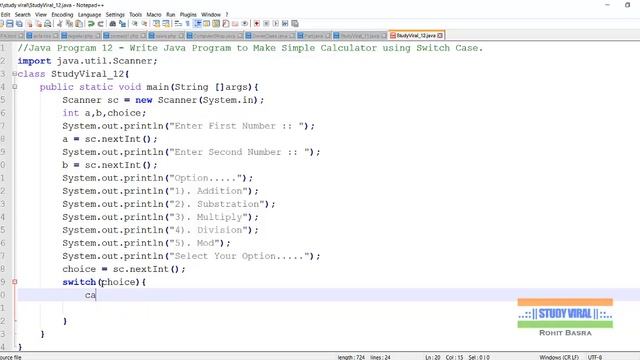Click the Save All toolbar icon
Viewport: 640px width, 360px height.
point(19,24)
